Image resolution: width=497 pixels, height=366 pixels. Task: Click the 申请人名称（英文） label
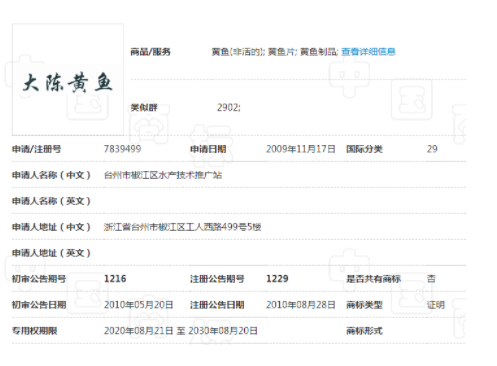click(x=51, y=201)
